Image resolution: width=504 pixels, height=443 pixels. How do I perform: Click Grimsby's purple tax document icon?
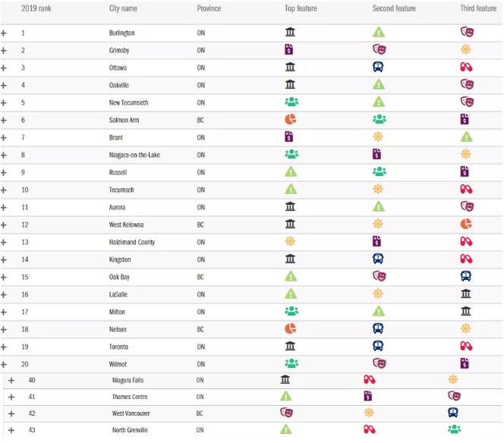tap(289, 50)
